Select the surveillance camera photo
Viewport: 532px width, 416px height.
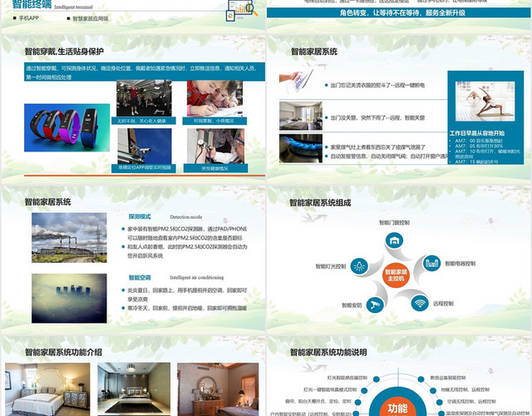pyautogui.click(x=145, y=146)
